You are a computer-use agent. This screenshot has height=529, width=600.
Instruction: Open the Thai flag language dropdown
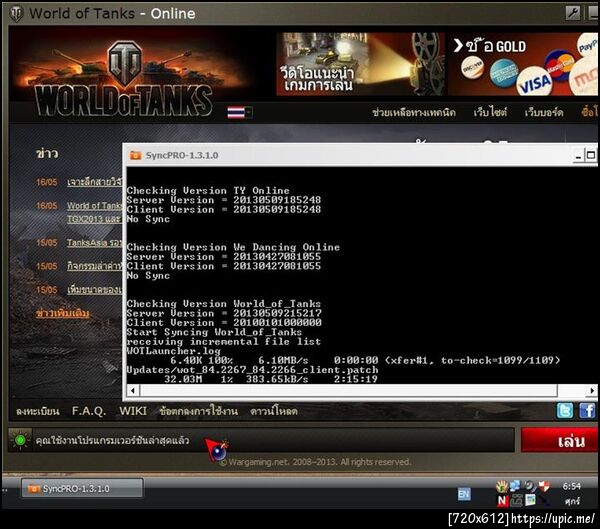tap(240, 113)
